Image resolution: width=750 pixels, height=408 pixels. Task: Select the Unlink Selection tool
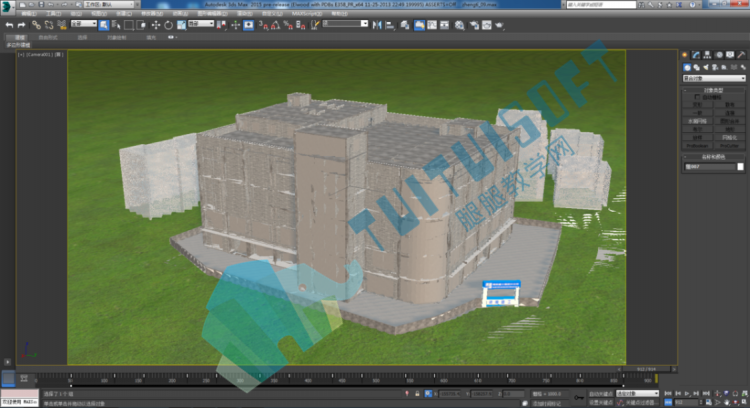click(49, 25)
